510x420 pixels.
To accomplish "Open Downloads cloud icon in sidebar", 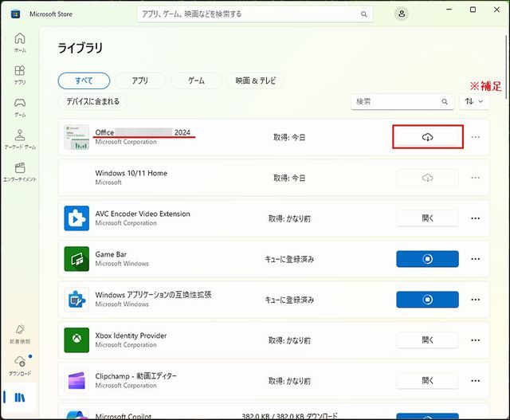I will click(x=20, y=366).
